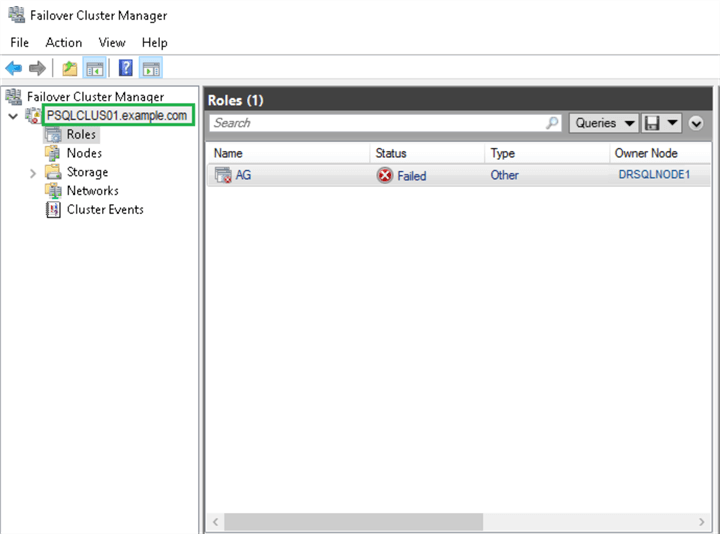Select Nodes in the tree
This screenshot has height=534, width=720.
click(84, 153)
